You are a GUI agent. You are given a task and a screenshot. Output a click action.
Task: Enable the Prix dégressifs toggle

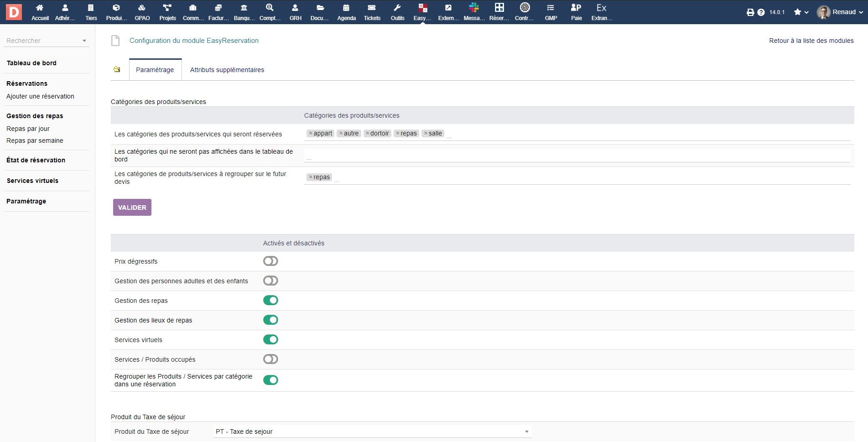coord(270,261)
